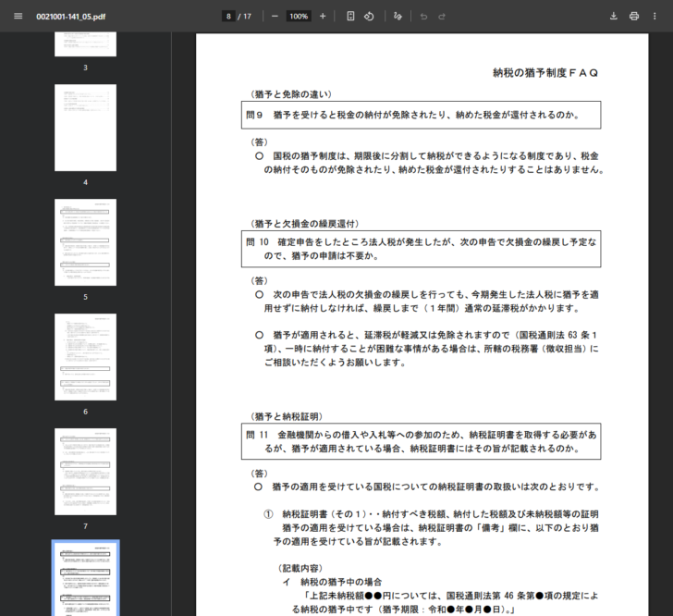Activate the draw annotation tool
This screenshot has height=616, width=673.
pos(398,17)
